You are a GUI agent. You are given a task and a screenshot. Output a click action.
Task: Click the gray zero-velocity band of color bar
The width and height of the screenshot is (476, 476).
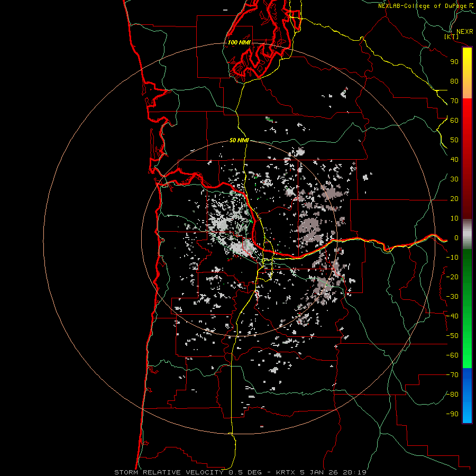click(x=467, y=234)
